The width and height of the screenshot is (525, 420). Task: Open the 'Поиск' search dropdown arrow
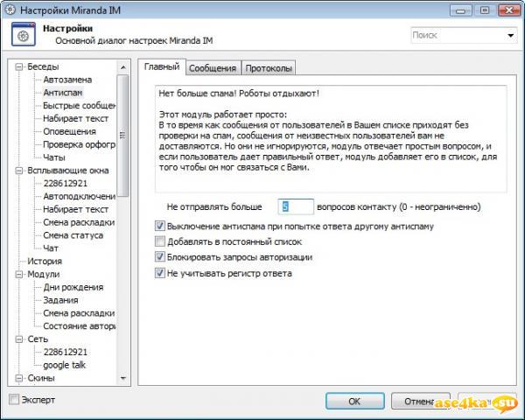coord(511,35)
